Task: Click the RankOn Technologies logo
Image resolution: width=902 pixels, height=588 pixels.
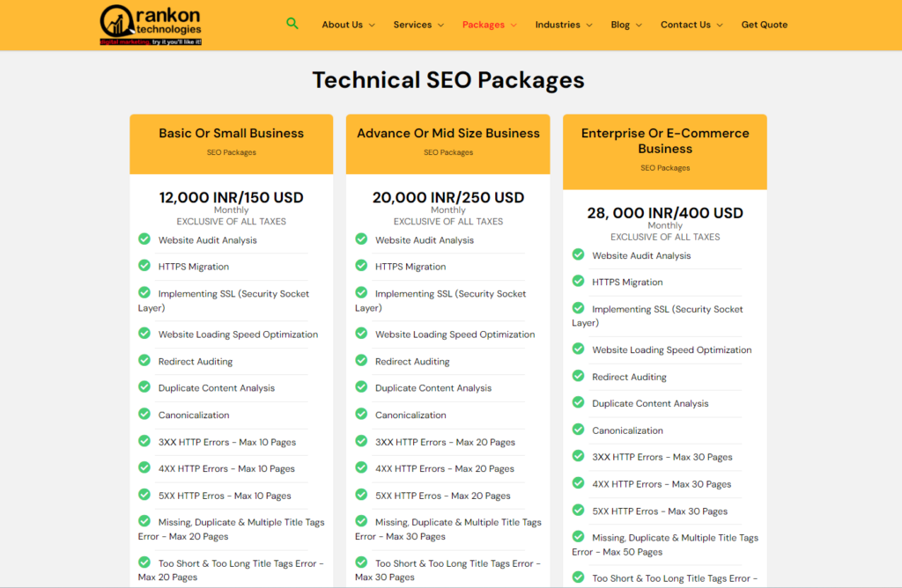Action: coord(150,25)
